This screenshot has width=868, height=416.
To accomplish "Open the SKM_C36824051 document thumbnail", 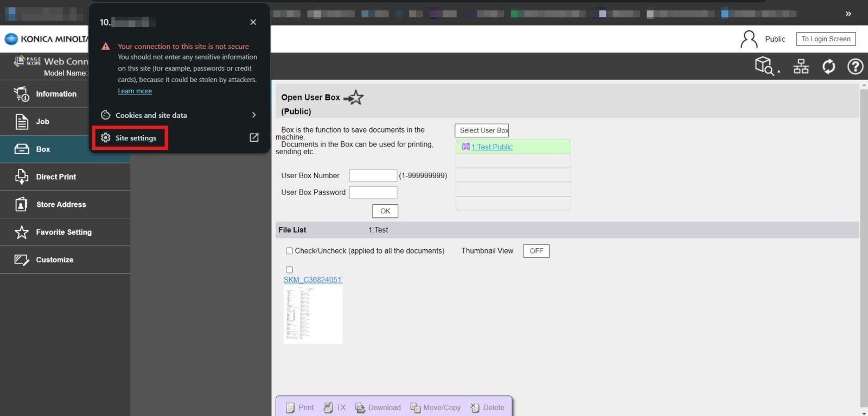I will click(x=313, y=315).
